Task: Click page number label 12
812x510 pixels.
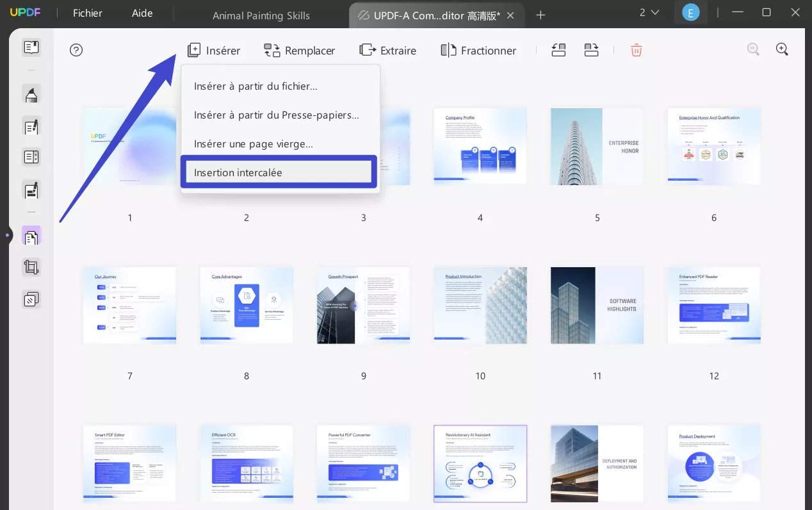Action: 714,376
